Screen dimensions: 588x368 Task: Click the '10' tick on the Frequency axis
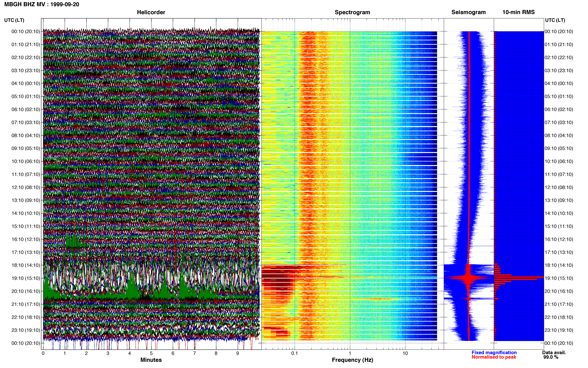coord(405,353)
